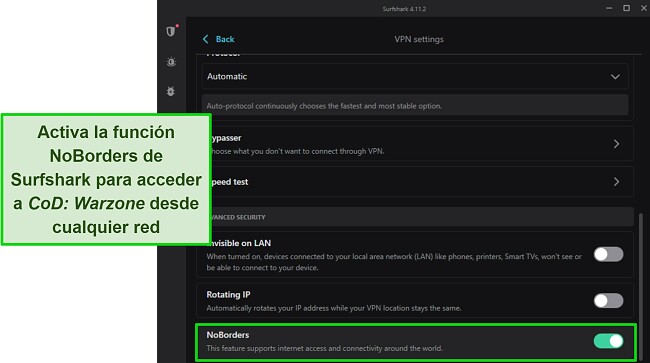
Task: Open Bypasser settings chevron
Action: click(616, 144)
